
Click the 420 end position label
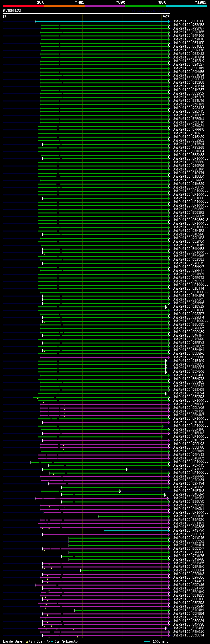166,16
